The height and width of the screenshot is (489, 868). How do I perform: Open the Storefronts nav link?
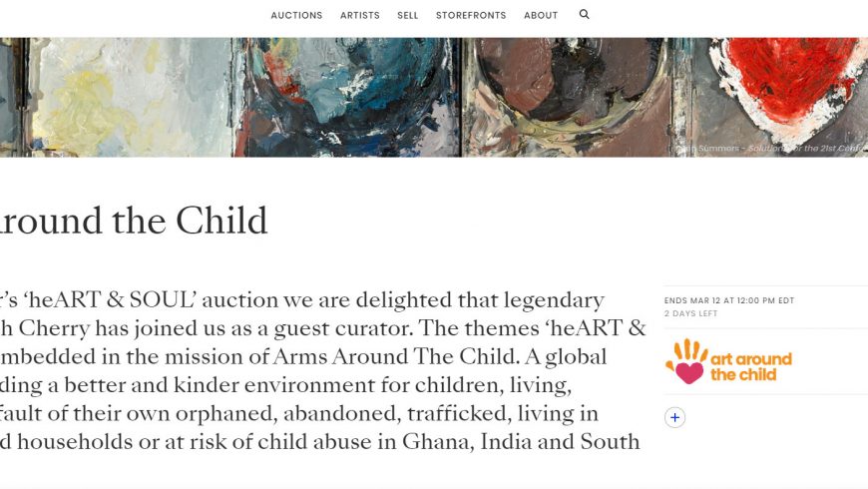tap(471, 16)
